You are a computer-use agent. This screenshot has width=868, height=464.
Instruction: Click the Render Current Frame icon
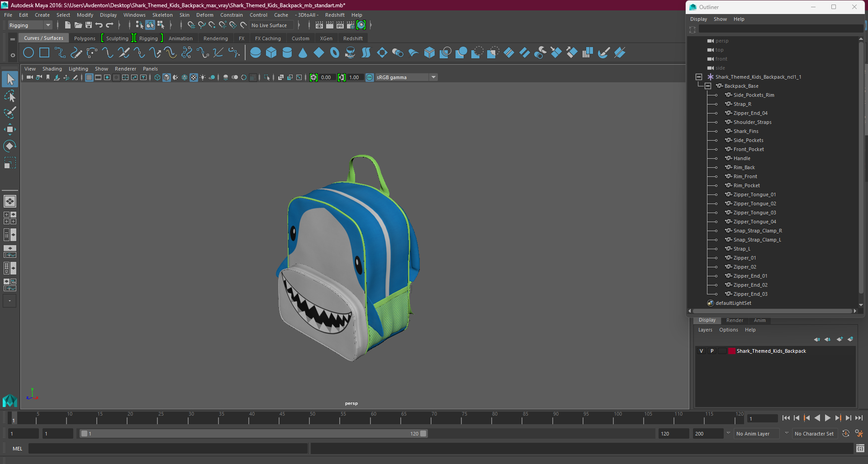click(330, 25)
